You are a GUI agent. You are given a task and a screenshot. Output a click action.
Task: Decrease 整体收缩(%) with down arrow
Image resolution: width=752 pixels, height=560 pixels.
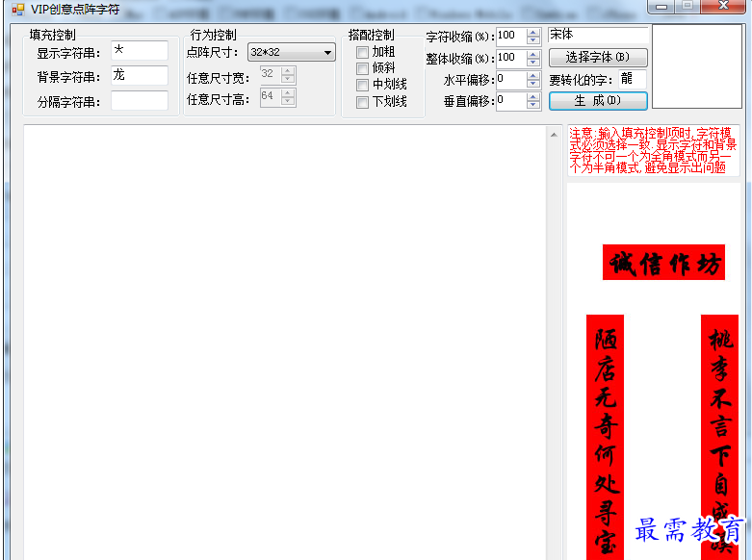533,63
